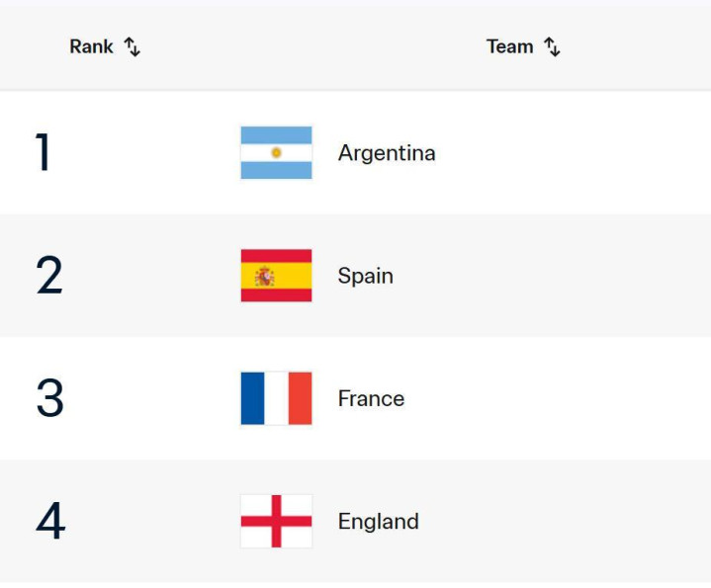Click the Team column header label
This screenshot has width=711, height=588.
point(509,46)
